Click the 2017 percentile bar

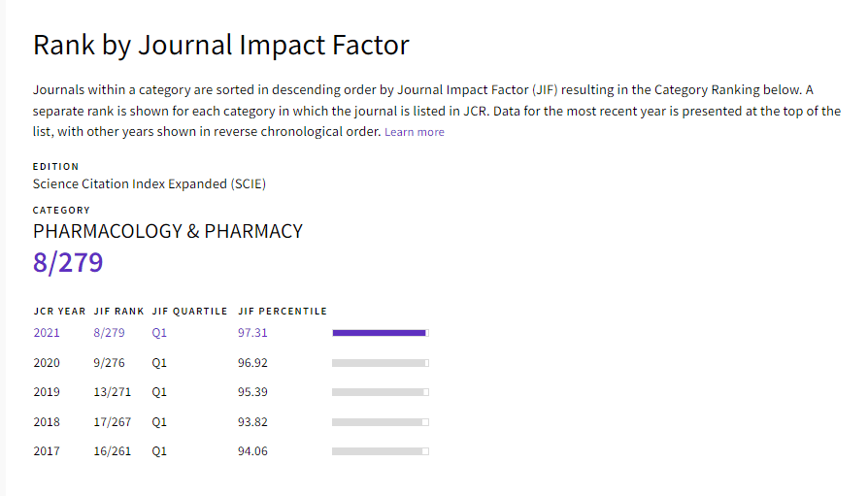pos(380,451)
